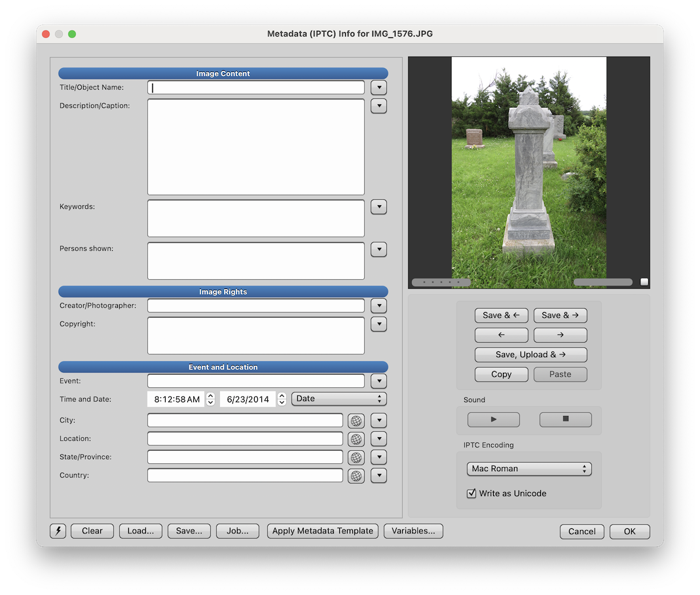Screen dimensions: 700x595
Task: Click the globe icon beside Country
Action: coord(356,476)
